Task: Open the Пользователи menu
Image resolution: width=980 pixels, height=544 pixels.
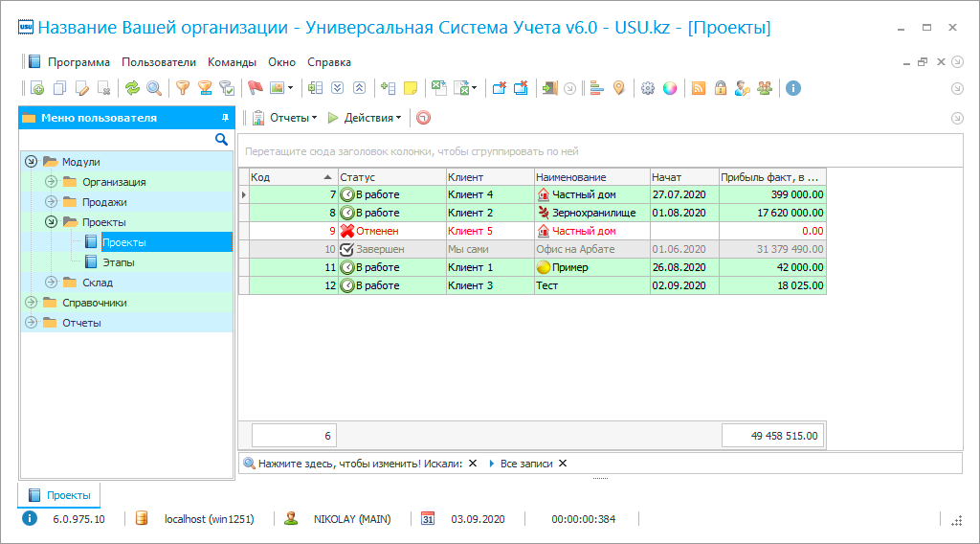Action: (159, 62)
